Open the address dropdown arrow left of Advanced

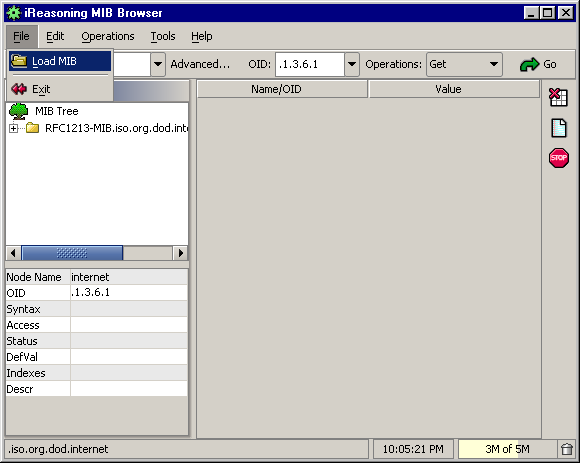pyautogui.click(x=158, y=64)
